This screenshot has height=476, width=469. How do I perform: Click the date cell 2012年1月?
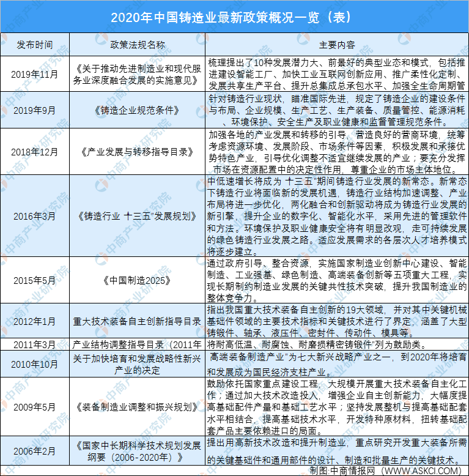click(35, 321)
